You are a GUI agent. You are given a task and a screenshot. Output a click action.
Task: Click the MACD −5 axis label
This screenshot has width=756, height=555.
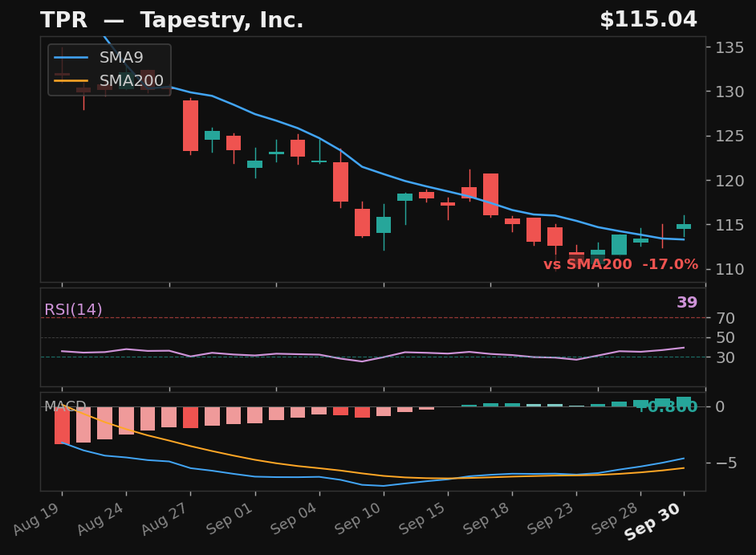coord(726,463)
